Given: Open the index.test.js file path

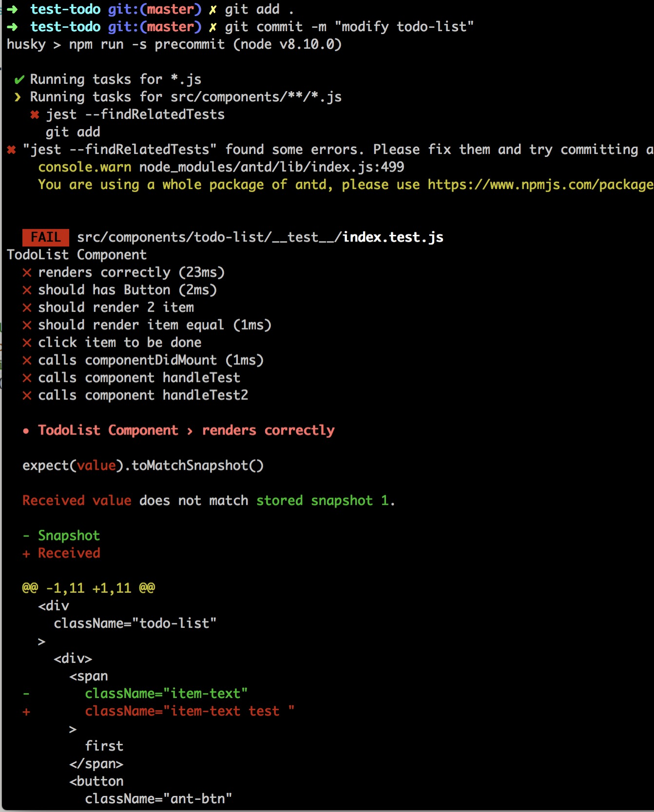Looking at the screenshot, I should 260,237.
